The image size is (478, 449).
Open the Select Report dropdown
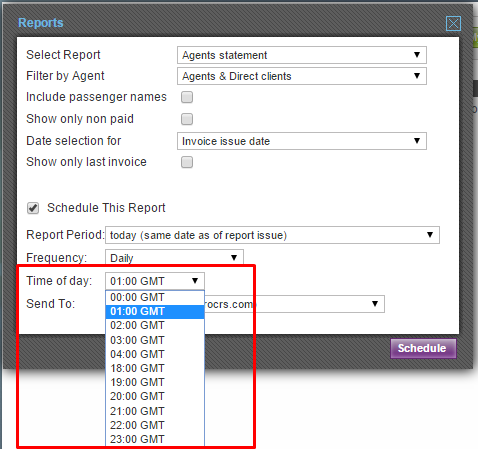302,55
